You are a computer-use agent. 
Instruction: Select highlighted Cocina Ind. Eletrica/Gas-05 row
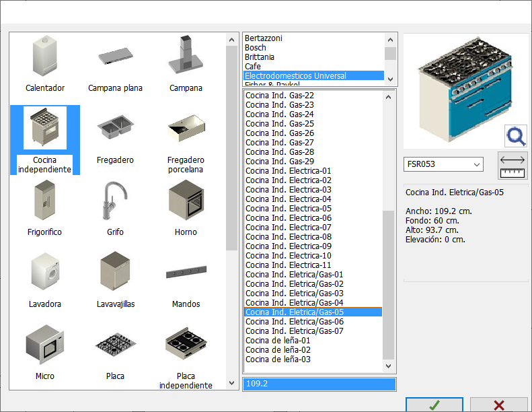[313, 312]
